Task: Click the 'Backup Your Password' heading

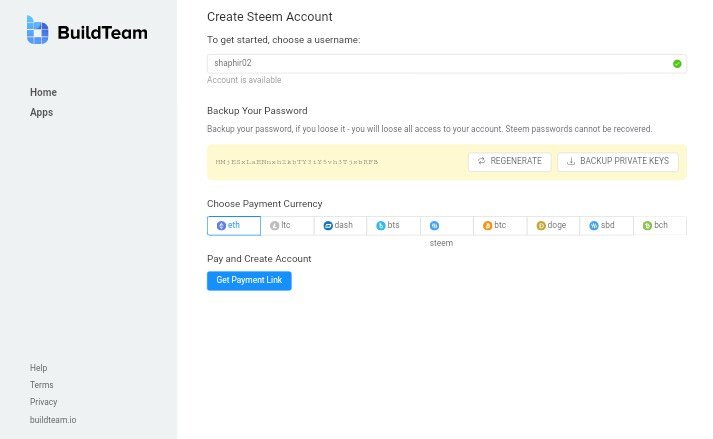Action: coord(257,111)
